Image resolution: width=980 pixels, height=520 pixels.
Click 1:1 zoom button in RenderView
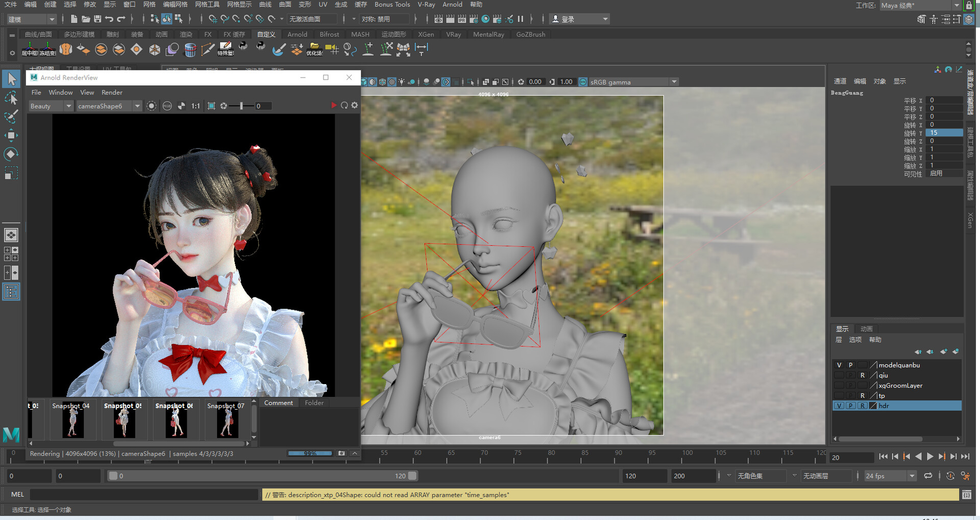point(195,106)
